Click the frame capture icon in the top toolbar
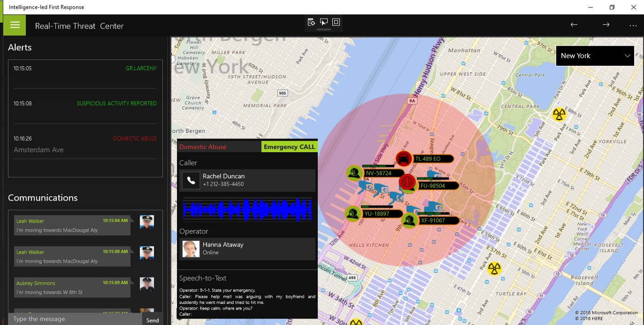The width and height of the screenshot is (644, 325). click(335, 22)
